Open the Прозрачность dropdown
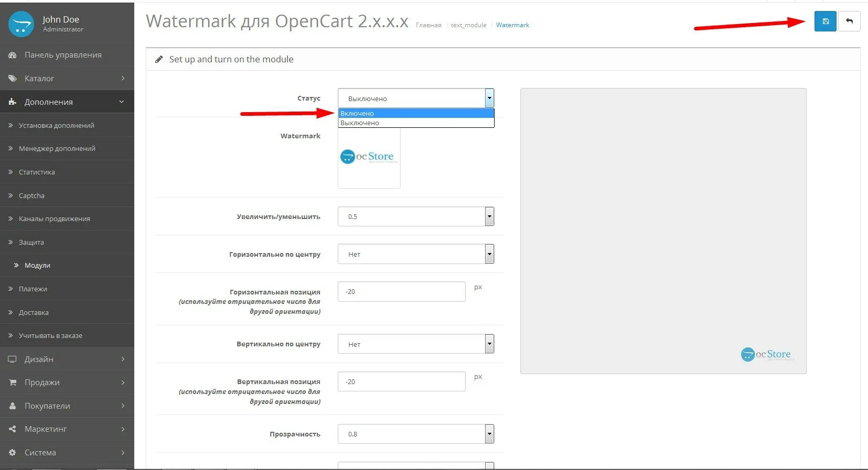Screen dimensions: 868x470 416,434
